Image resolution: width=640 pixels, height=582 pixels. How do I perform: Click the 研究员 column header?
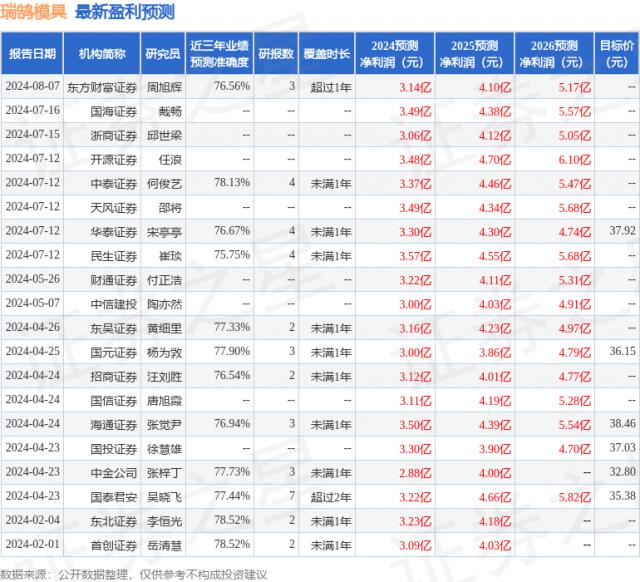click(162, 53)
